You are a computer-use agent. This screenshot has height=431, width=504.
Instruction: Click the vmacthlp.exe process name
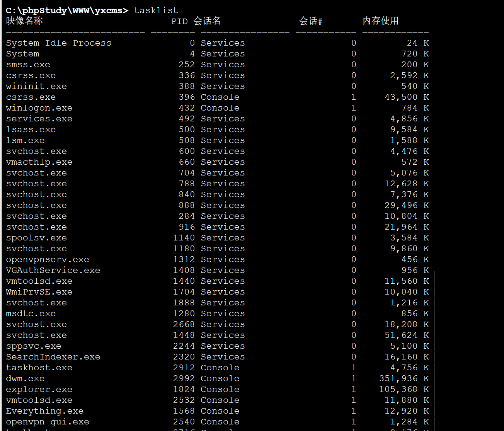[x=39, y=162]
